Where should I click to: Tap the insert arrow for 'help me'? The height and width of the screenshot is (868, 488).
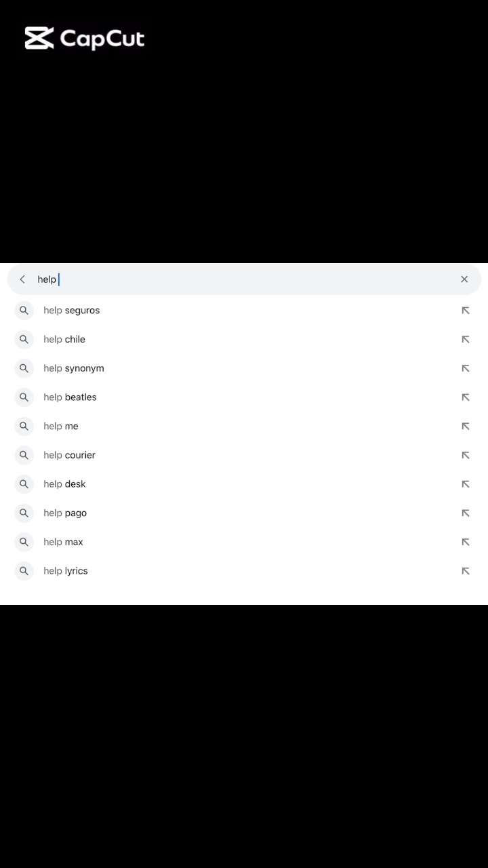(x=466, y=426)
